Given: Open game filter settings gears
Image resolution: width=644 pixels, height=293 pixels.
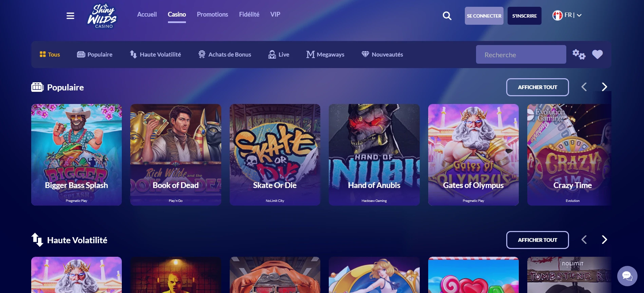Looking at the screenshot, I should point(579,54).
